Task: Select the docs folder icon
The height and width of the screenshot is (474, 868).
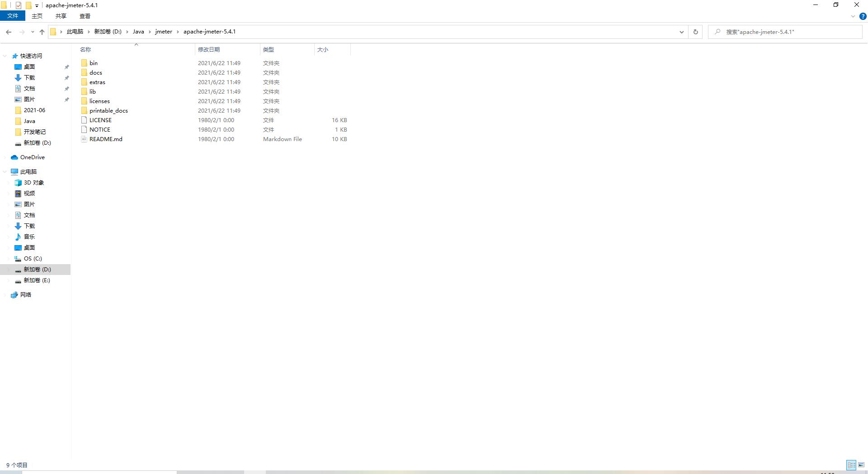Action: [x=84, y=72]
